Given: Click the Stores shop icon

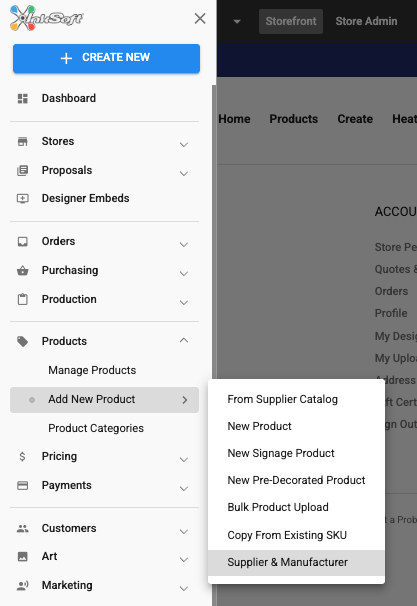Looking at the screenshot, I should pyautogui.click(x=23, y=141).
